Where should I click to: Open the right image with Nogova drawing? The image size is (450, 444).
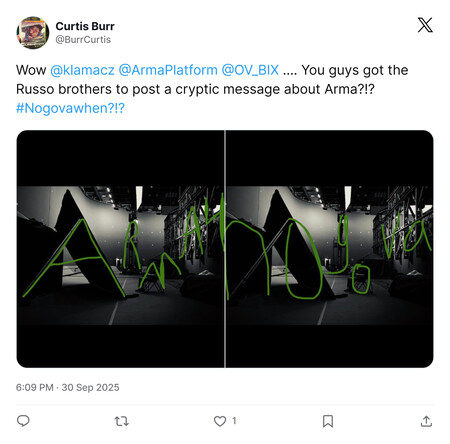click(330, 249)
